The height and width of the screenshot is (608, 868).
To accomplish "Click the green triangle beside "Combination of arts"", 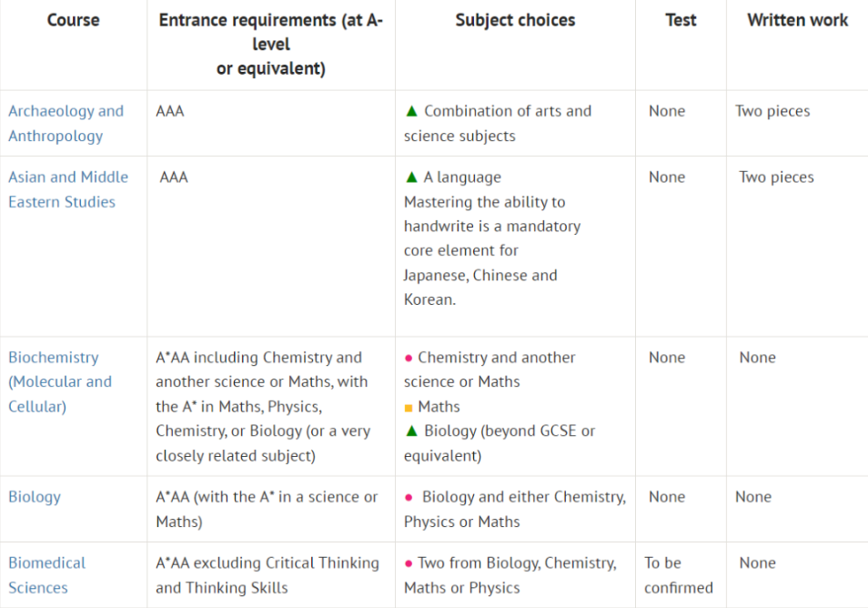I will coord(411,111).
